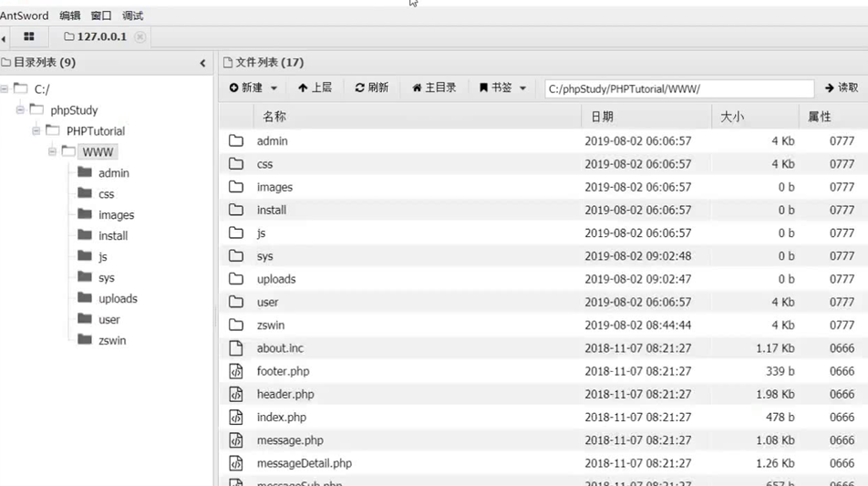Click about.inc file icon
Viewport: 868px width, 486px height.
point(236,347)
